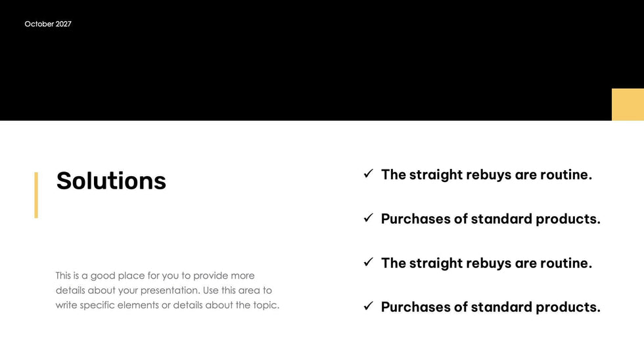Viewport: 644px width, 362px height.
Task: Select the yellow vertical accent bar near Solutions
Action: (x=36, y=195)
